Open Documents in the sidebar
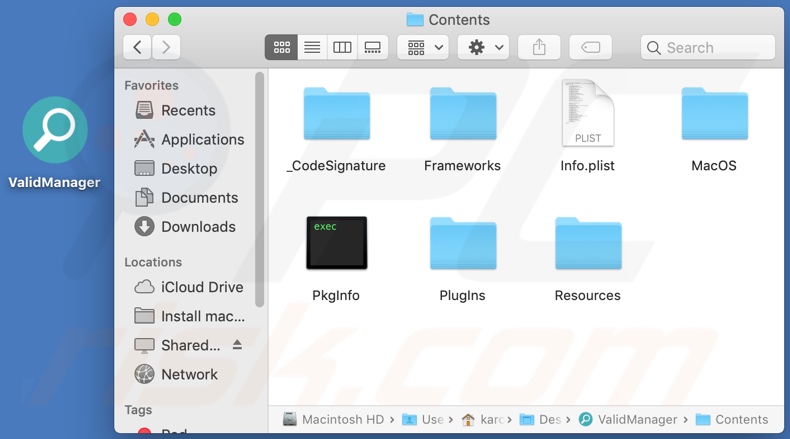The image size is (790, 439). 186,198
